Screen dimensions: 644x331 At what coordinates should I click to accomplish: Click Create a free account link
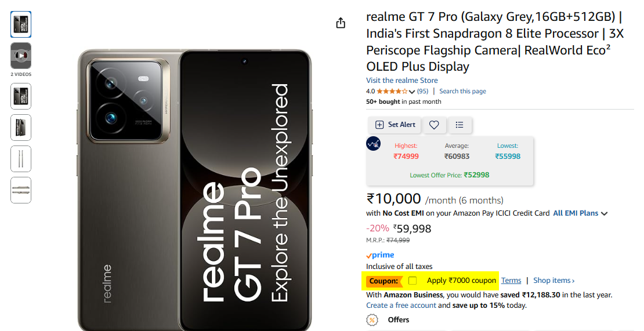(401, 305)
